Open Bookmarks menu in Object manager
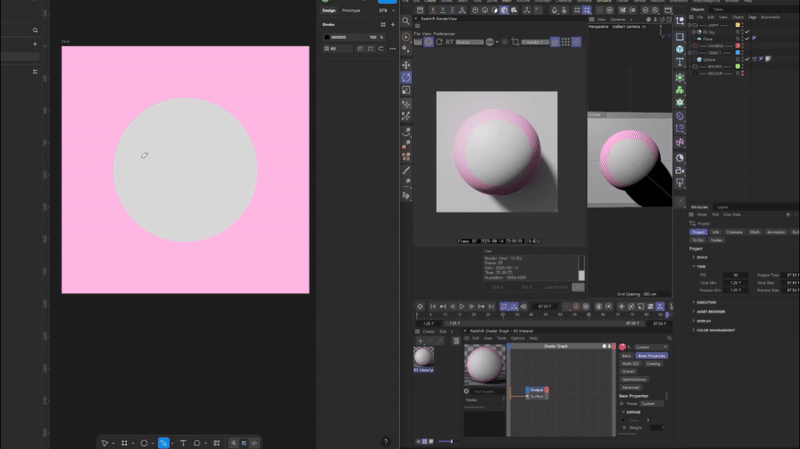 (770, 17)
